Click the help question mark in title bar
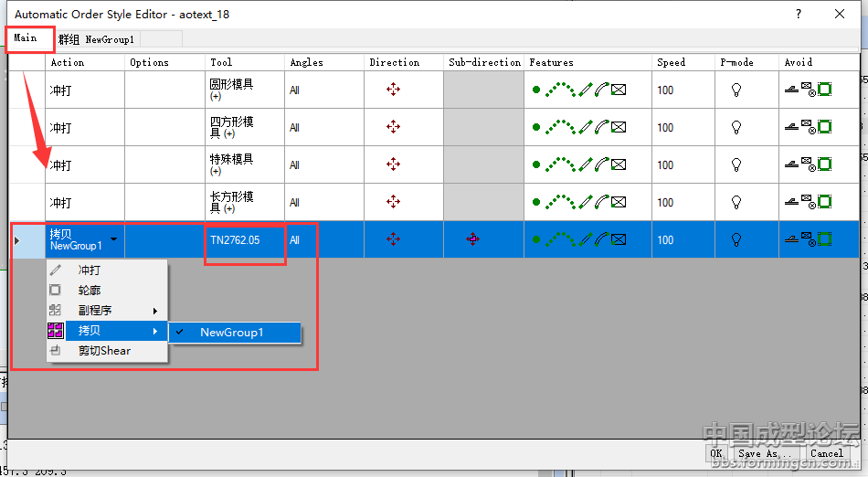868x477 pixels. click(x=798, y=14)
